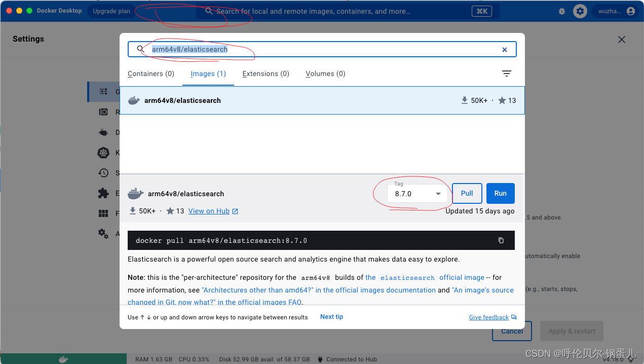The height and width of the screenshot is (364, 644).
Task: Click the docker pull command text
Action: click(221, 240)
